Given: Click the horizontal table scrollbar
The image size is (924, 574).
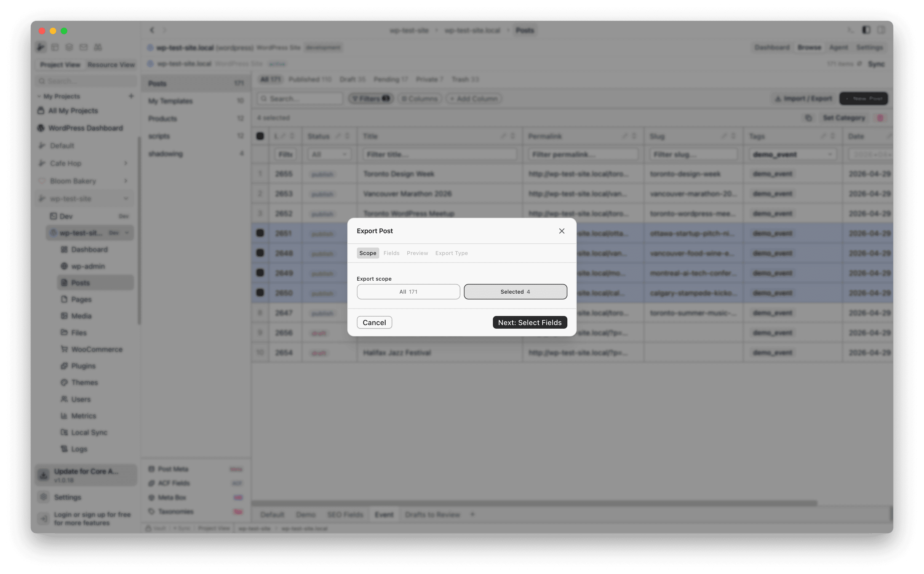Looking at the screenshot, I should pos(534,503).
